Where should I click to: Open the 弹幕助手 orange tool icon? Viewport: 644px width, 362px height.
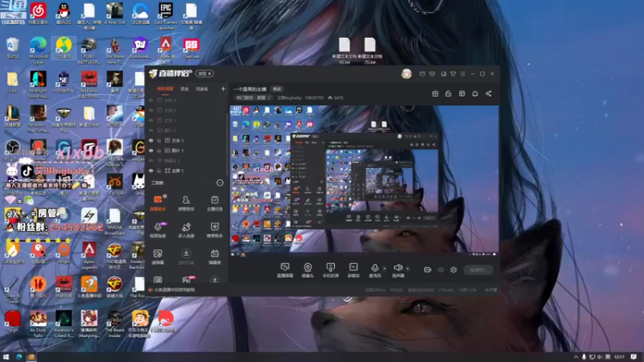158,203
